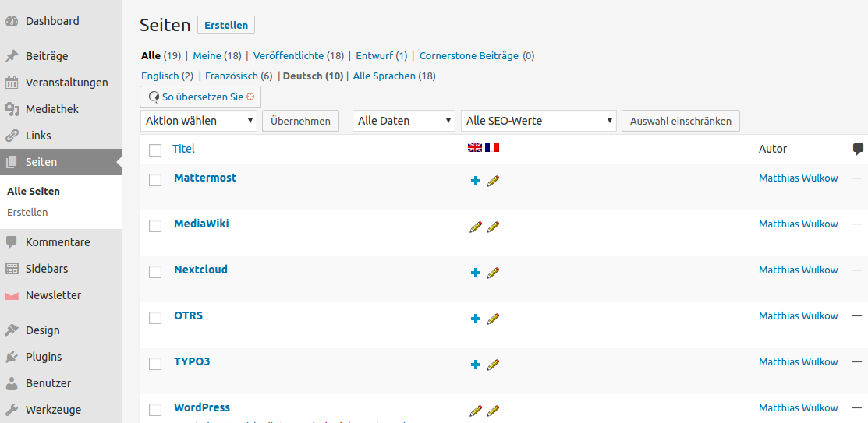Open the 'Alle Daten' date filter dropdown
The image size is (868, 423).
pos(403,121)
